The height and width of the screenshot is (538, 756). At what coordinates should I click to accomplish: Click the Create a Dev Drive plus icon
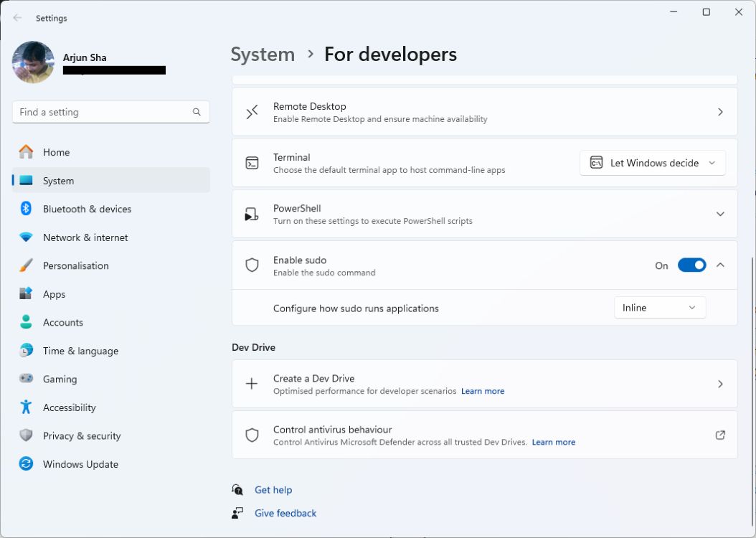pos(252,384)
